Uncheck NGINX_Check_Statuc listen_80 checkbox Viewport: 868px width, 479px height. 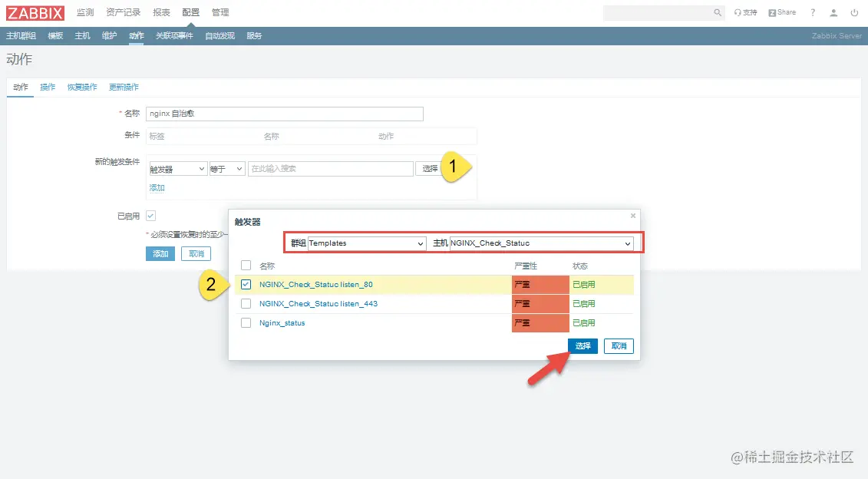click(x=246, y=285)
